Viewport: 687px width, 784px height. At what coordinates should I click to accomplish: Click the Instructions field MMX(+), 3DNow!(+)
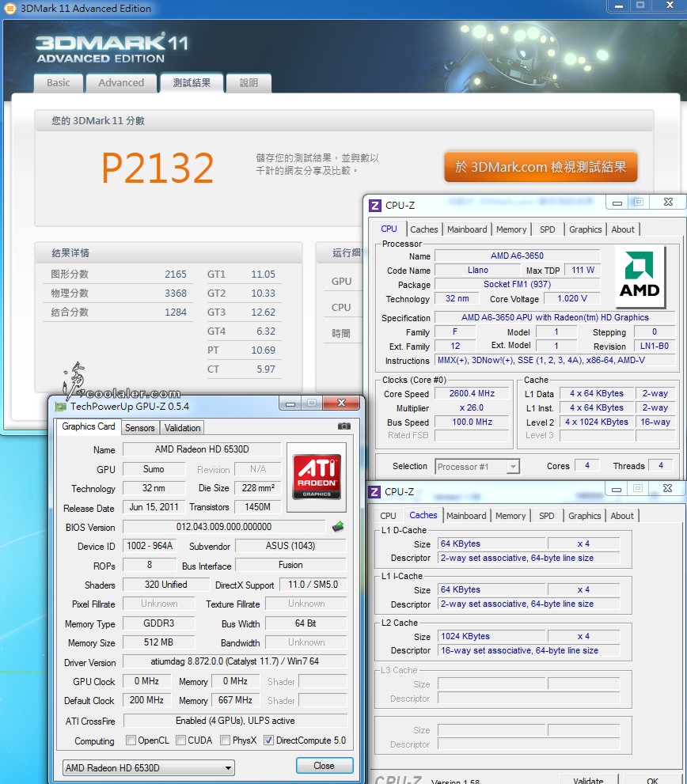(x=555, y=360)
